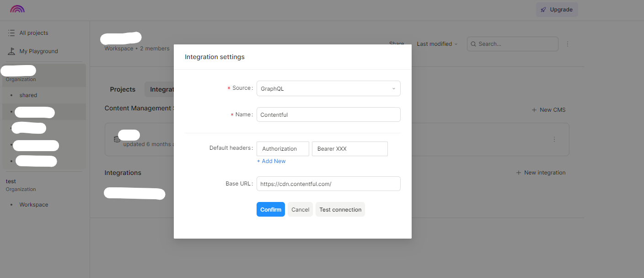Open Last modified sort dropdown
644x278 pixels.
tap(437, 44)
